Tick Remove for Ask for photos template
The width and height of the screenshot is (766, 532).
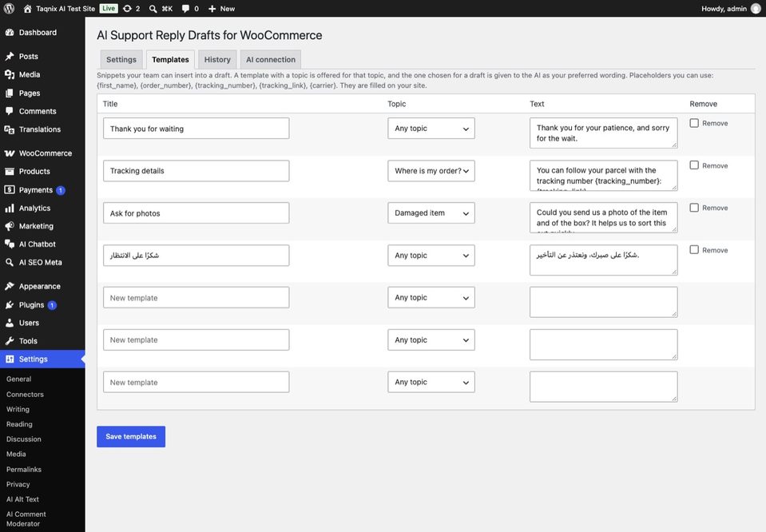click(x=694, y=208)
